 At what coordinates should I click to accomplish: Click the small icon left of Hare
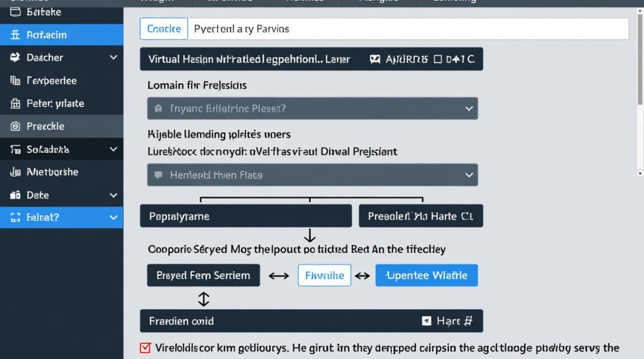(426, 321)
